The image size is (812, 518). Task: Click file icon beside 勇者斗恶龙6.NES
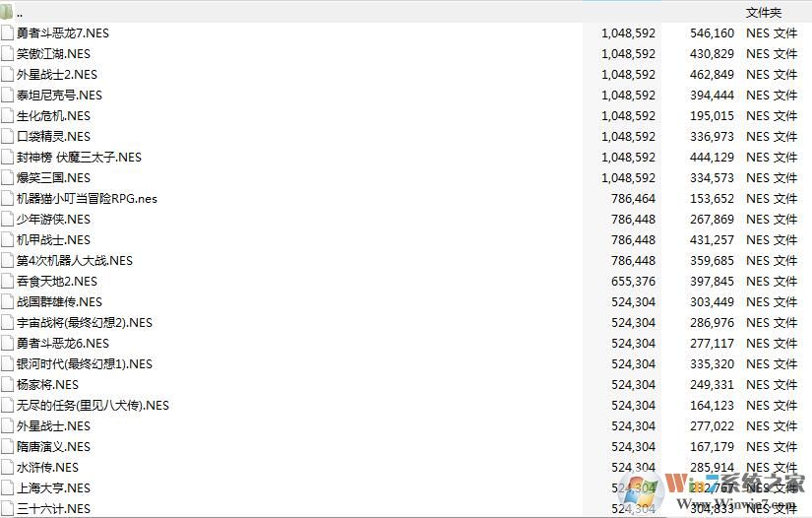7,344
